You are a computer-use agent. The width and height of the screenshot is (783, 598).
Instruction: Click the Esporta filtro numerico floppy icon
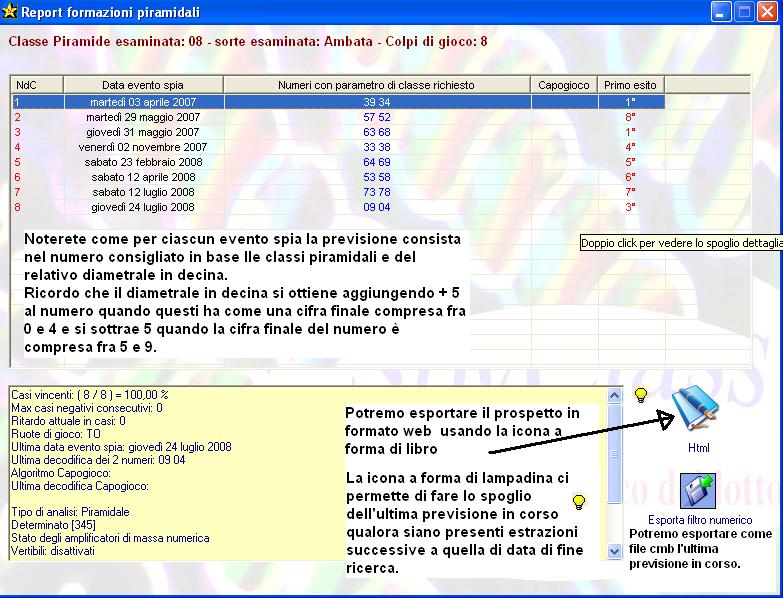[698, 491]
